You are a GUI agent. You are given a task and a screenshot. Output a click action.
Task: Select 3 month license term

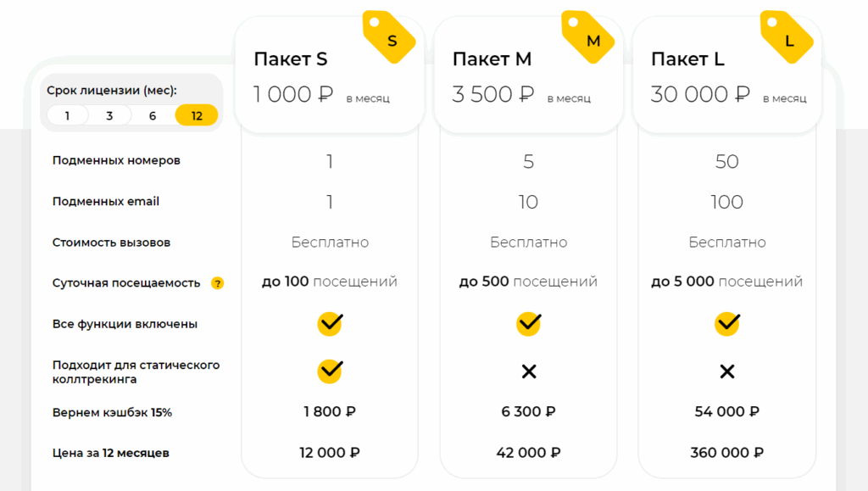109,116
